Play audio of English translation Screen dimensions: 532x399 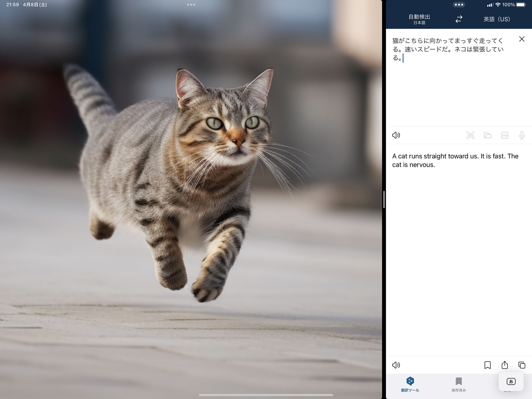tap(396, 365)
